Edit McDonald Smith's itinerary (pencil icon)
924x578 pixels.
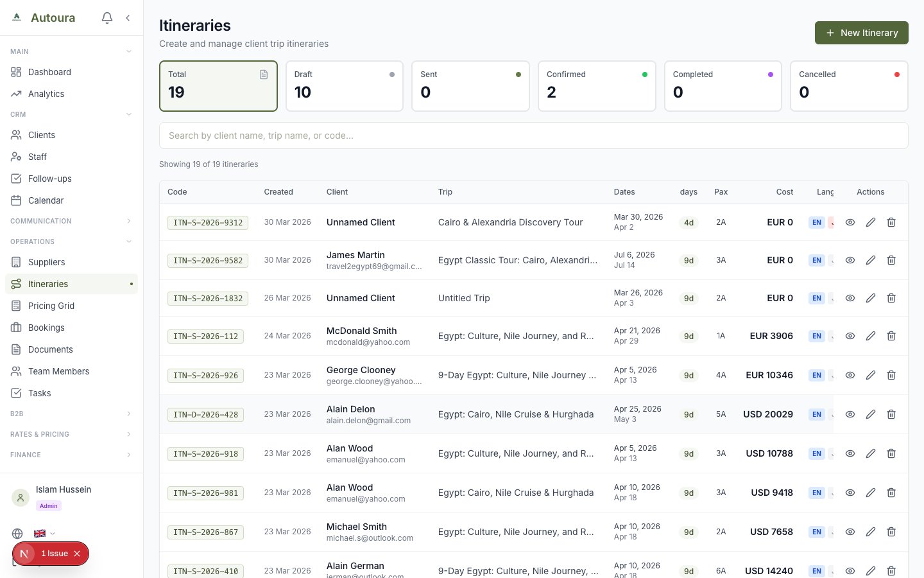[871, 336]
